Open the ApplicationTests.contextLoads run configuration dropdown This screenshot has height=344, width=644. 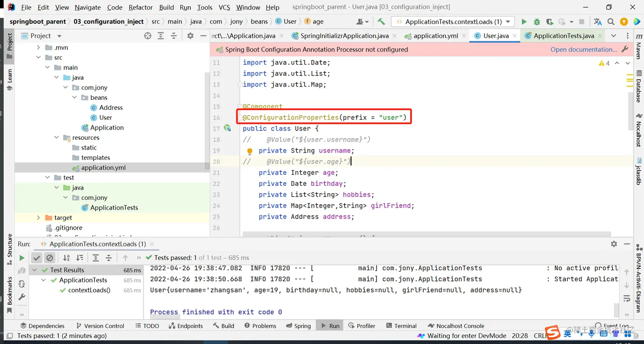[x=453, y=22]
